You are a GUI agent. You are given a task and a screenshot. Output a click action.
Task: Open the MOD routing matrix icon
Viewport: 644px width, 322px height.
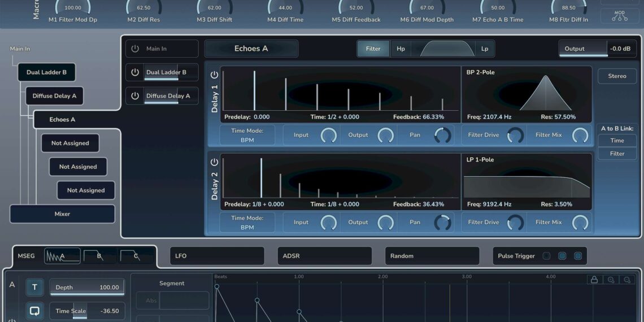pos(620,15)
